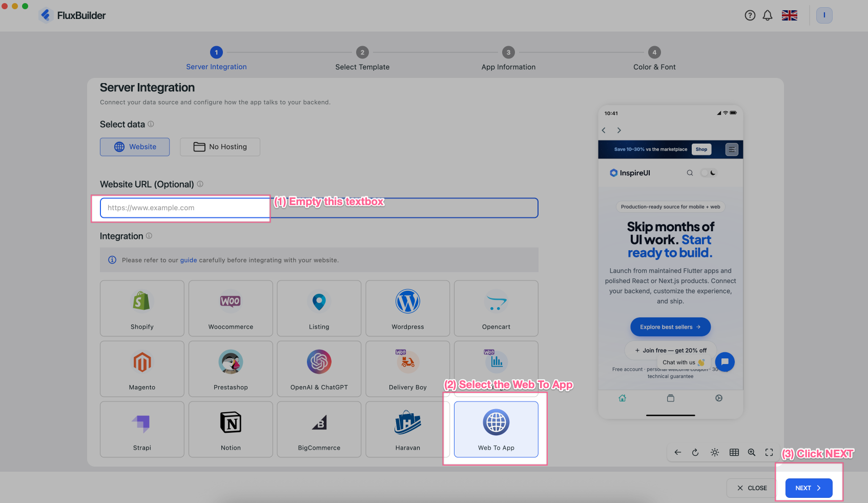Screen dimensions: 868x503
Task: Click the InspireUI logo in preview
Action: tap(630, 173)
